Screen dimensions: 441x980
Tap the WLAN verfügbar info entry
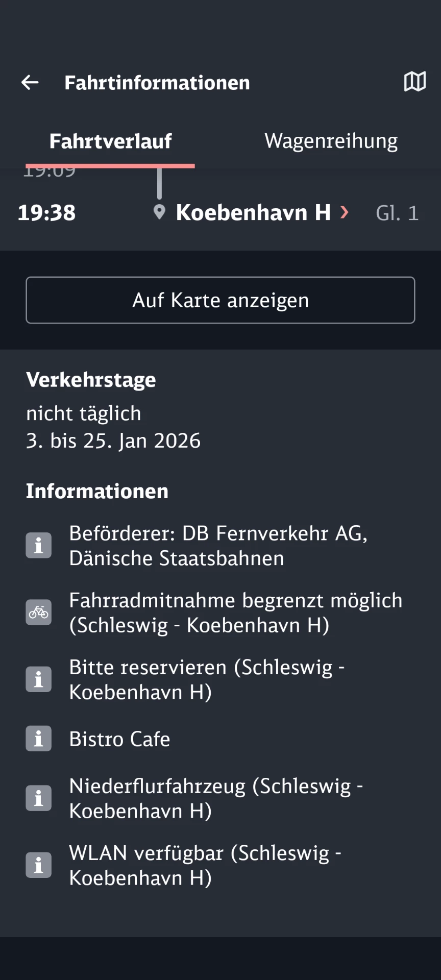pos(205,865)
